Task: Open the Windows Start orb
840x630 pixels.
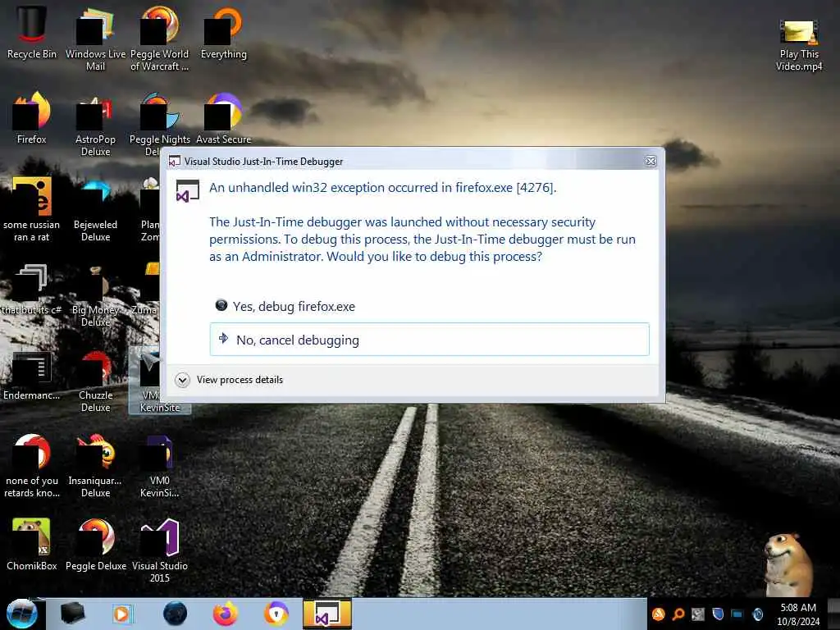Action: pyautogui.click(x=22, y=614)
